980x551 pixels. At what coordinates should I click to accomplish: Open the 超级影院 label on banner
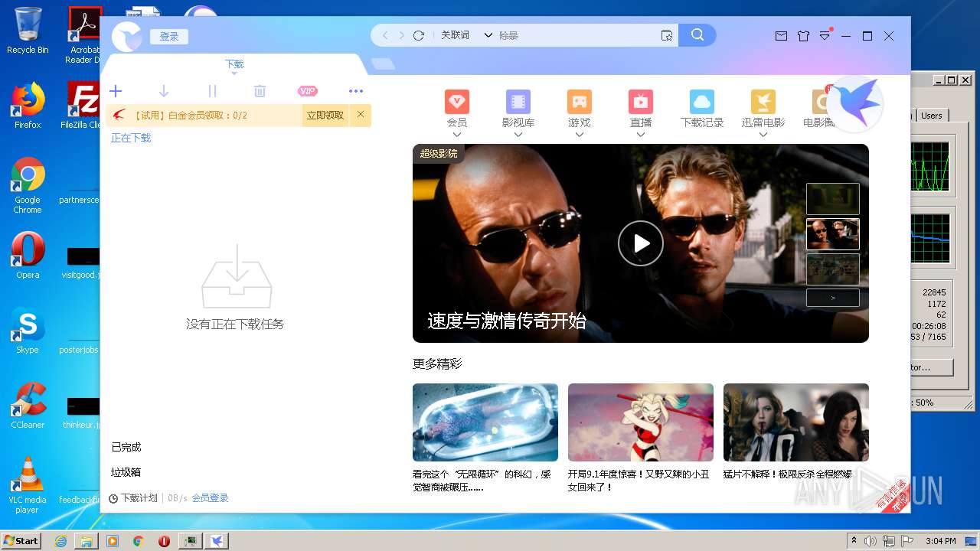[439, 154]
